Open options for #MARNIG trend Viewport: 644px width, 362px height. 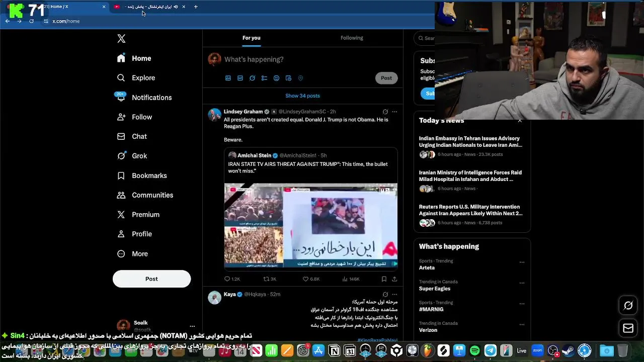coord(522,304)
